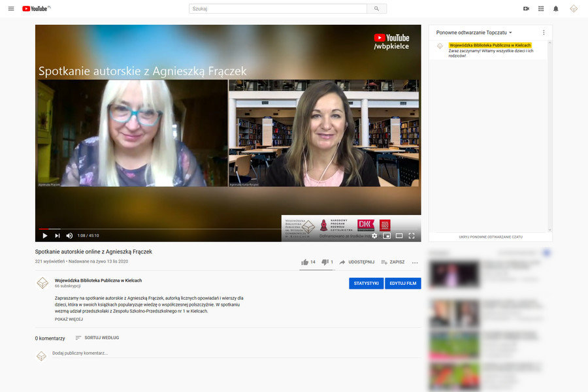Like the video with thumbs up
Screen dimensions: 588x392
[x=305, y=262]
